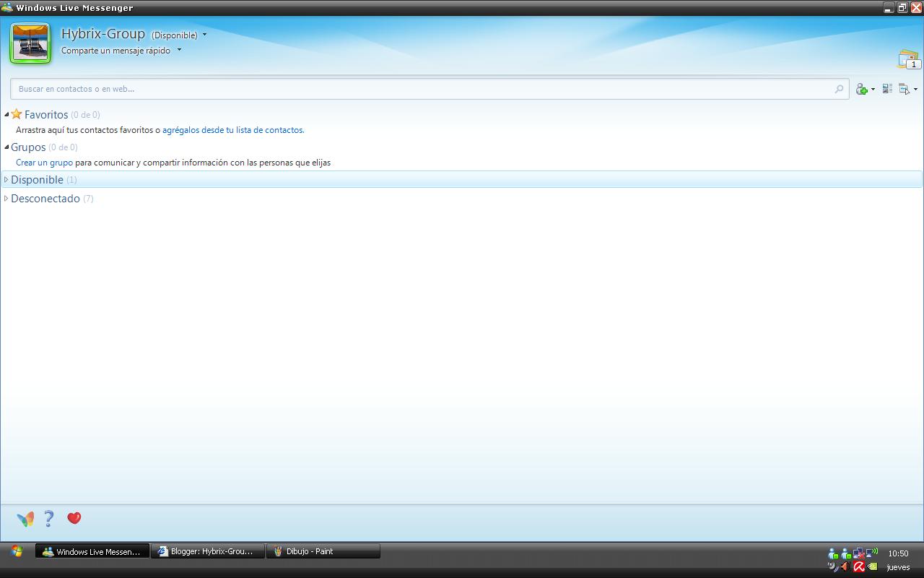Click the Messenger title bar icon

[x=7, y=7]
